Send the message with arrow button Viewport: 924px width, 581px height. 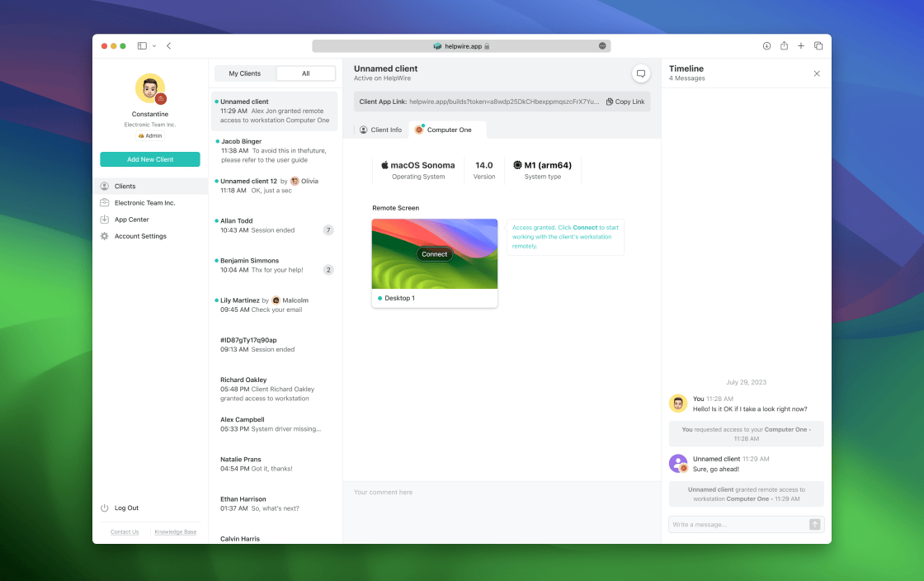coord(814,524)
